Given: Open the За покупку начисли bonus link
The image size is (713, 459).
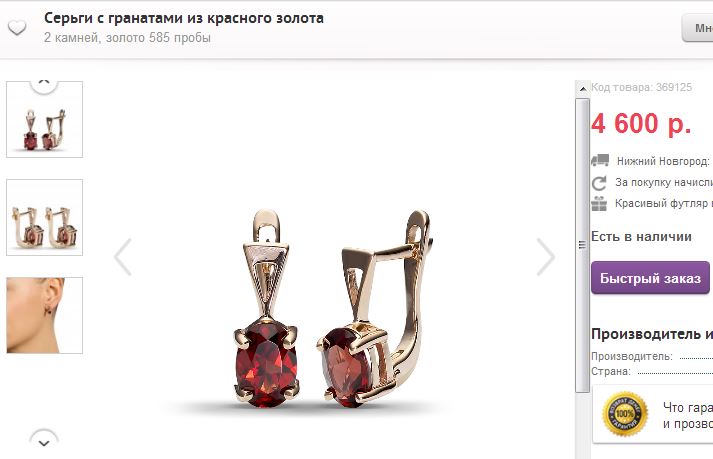Looking at the screenshot, I should click(x=664, y=182).
